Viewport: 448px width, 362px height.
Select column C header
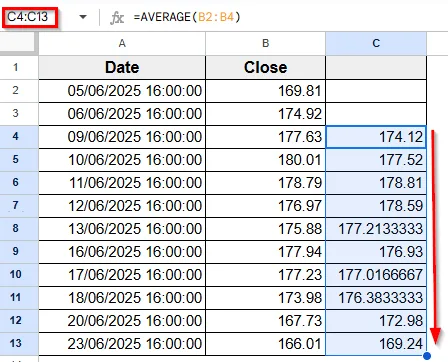pos(376,43)
